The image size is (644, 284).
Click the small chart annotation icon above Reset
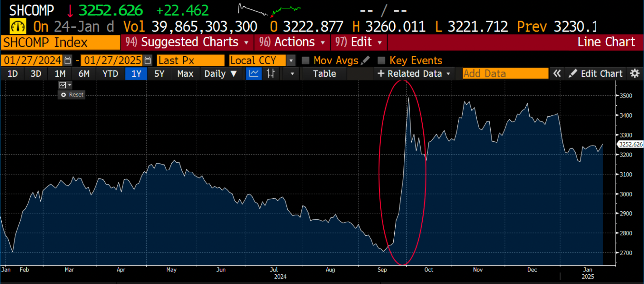tap(62, 85)
